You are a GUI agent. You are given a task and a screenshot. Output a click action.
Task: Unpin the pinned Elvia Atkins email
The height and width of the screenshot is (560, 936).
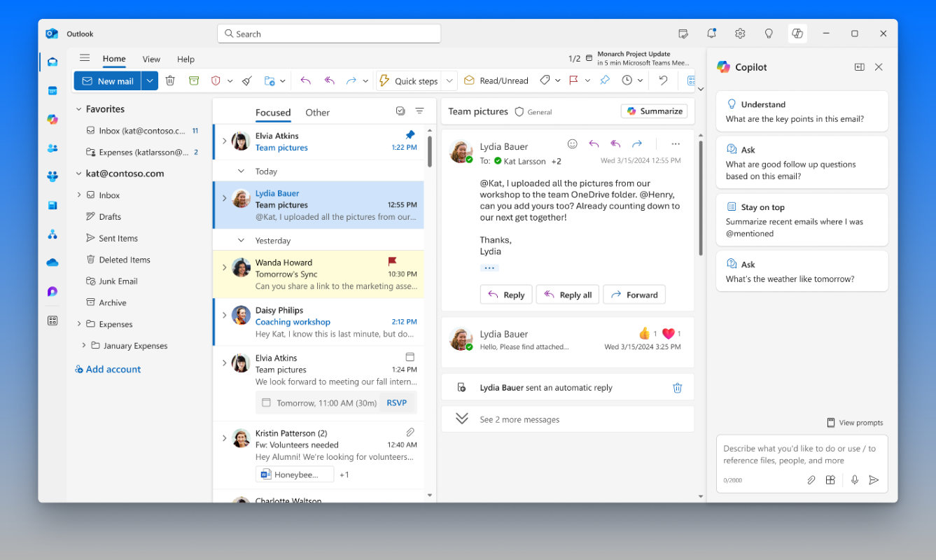pos(410,135)
